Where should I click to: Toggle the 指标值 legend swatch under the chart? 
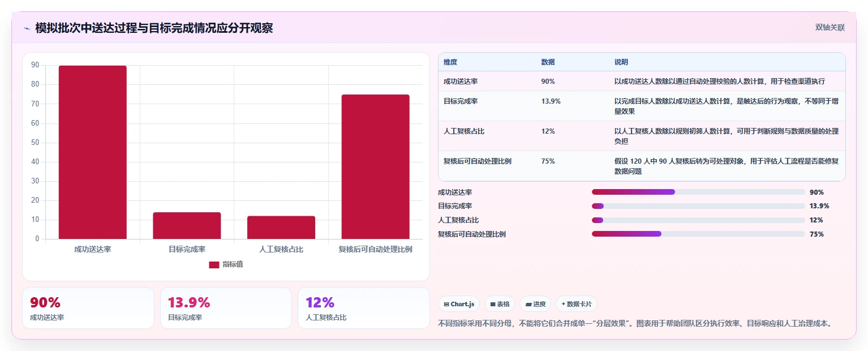click(x=214, y=264)
